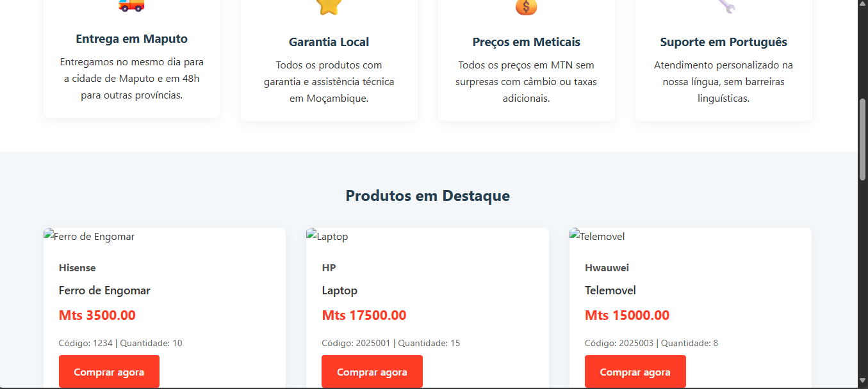
Task: Click the vertical scrollbar thumb
Action: pos(862,139)
